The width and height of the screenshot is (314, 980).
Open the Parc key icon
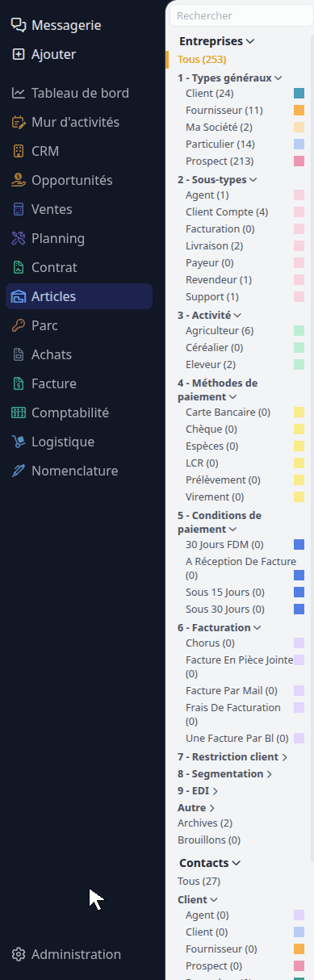[x=19, y=325]
